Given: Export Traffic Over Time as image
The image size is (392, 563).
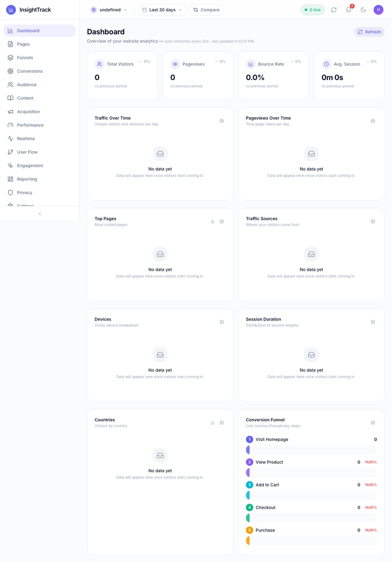Looking at the screenshot, I should pos(221,121).
